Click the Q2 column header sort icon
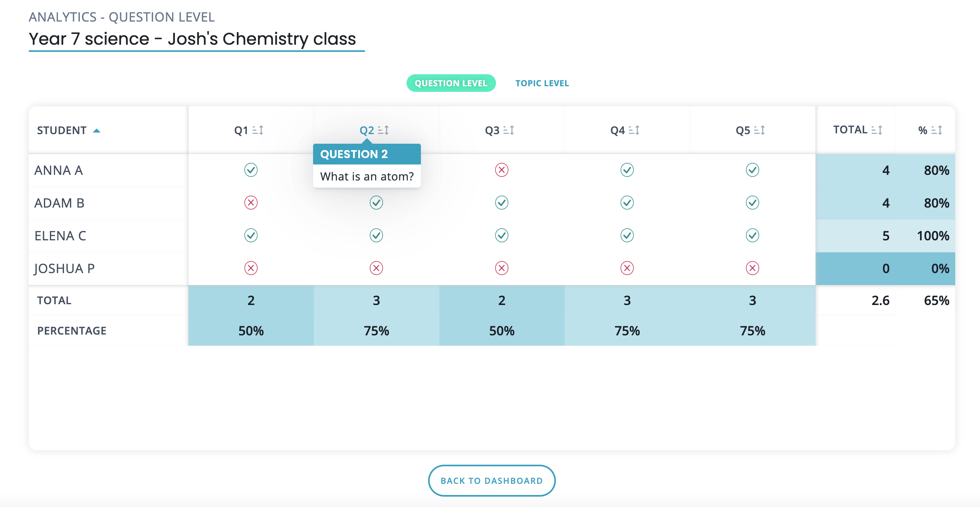Viewport: 980px width, 507px height. 383,130
